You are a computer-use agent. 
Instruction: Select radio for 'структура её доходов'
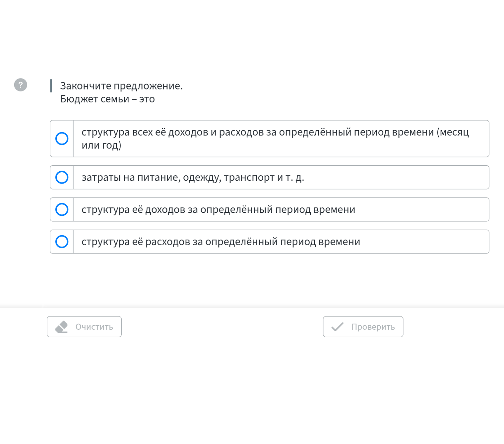[62, 209]
